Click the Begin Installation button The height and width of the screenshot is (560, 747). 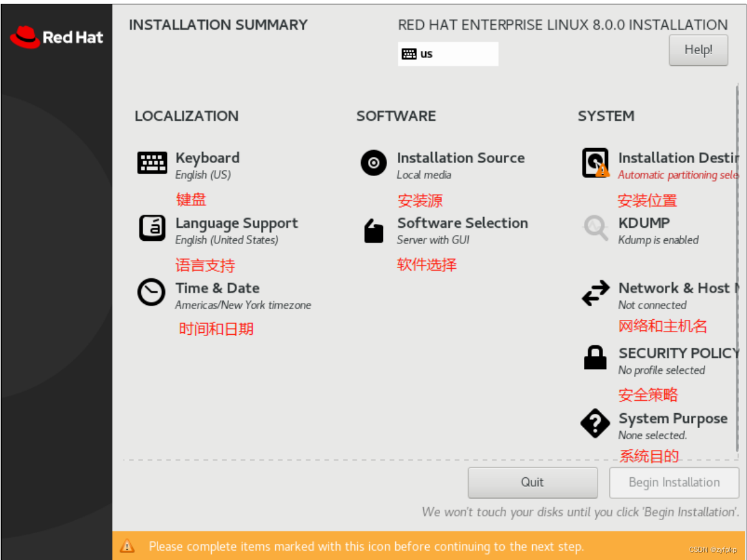pyautogui.click(x=674, y=482)
